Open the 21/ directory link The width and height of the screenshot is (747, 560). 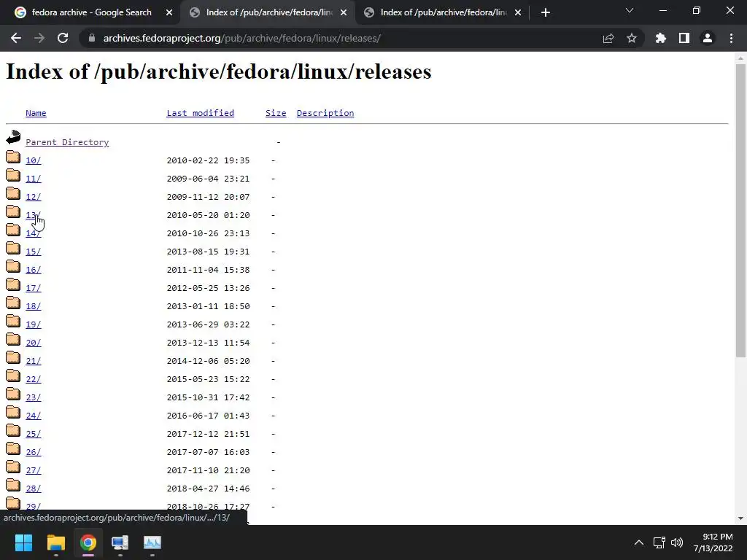point(34,361)
